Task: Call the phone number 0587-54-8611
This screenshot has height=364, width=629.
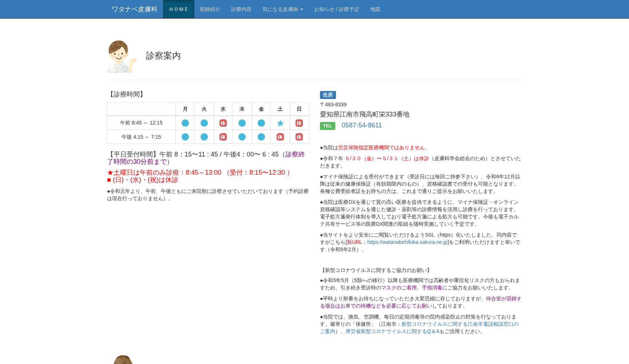Action: [x=361, y=125]
